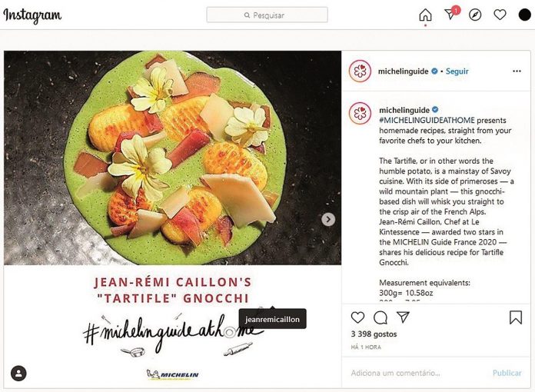The width and height of the screenshot is (535, 392).
Task: Like the post with heart icon
Action: tap(357, 317)
